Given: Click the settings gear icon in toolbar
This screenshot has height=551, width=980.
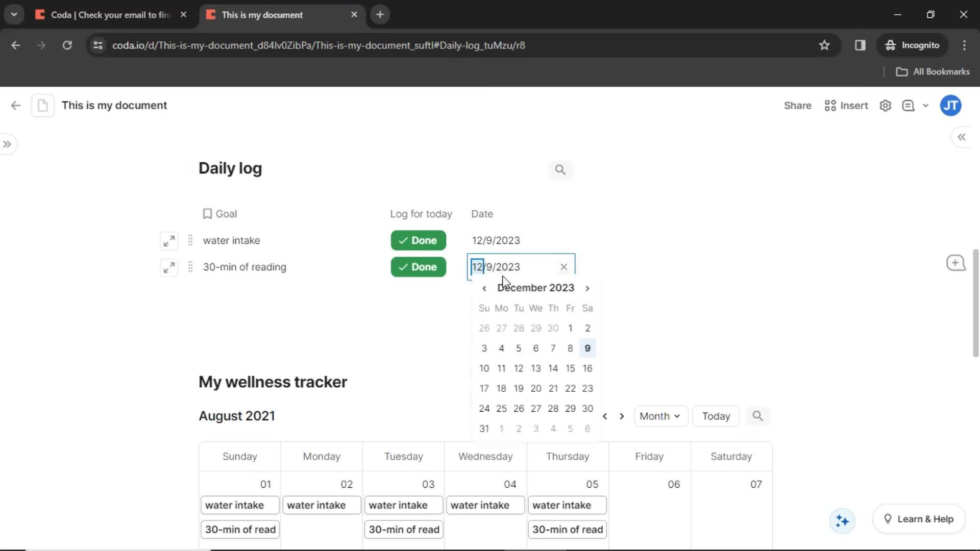Looking at the screenshot, I should 887,106.
